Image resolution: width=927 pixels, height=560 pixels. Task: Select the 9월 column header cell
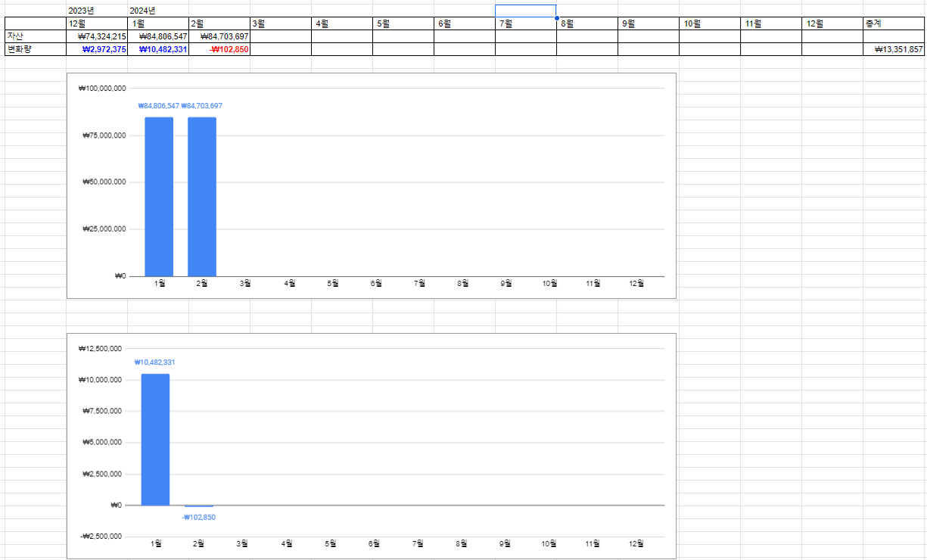point(649,23)
